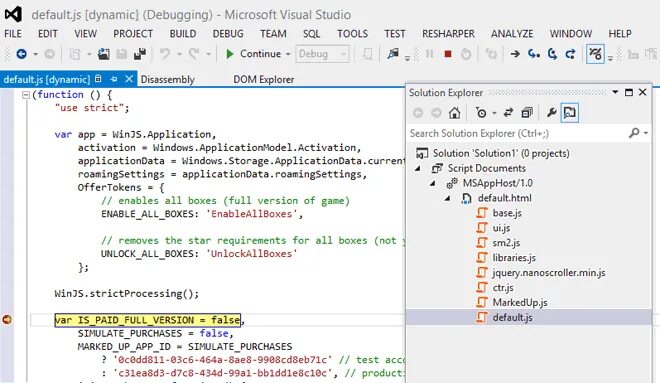This screenshot has width=660, height=383.
Task: Select base.js in Solution Explorer
Action: tap(507, 213)
